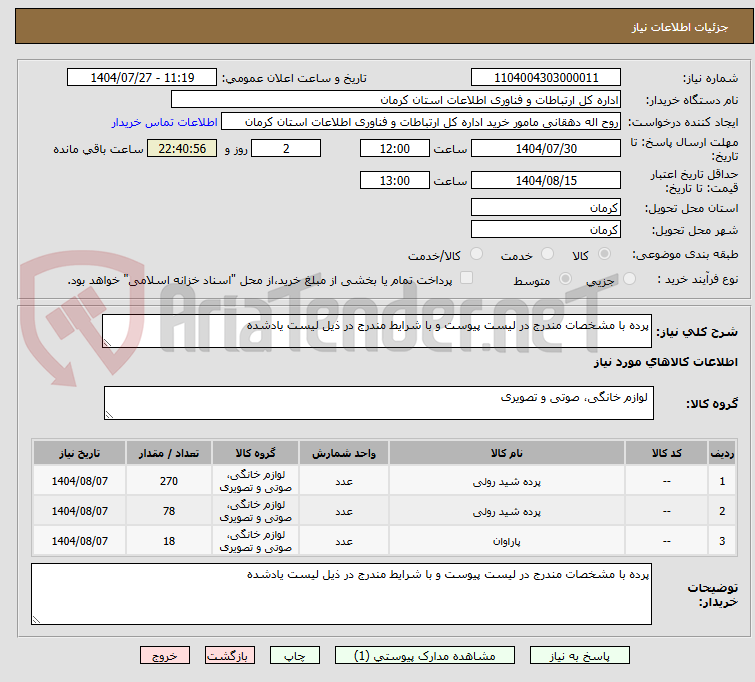Image resolution: width=755 pixels, height=682 pixels.
Task: Click the شرح کلی نیاز text area
Action: point(378,332)
